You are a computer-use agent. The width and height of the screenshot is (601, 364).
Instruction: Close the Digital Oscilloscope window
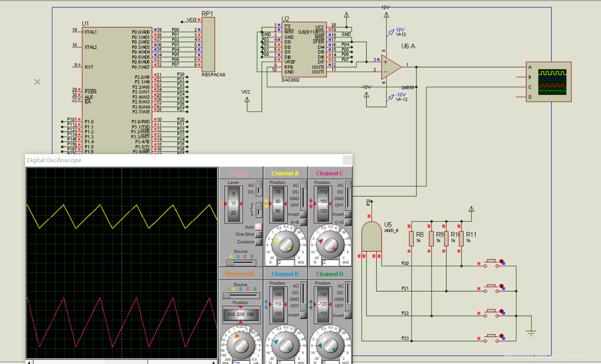tap(347, 160)
